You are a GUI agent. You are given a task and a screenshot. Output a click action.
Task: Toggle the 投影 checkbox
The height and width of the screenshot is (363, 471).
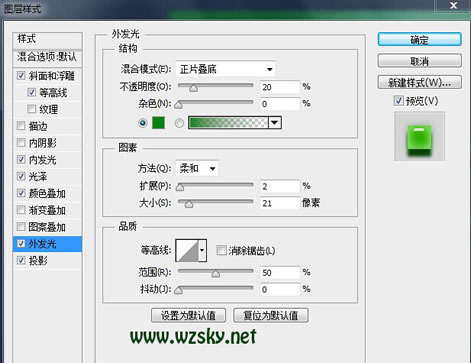[x=21, y=260]
